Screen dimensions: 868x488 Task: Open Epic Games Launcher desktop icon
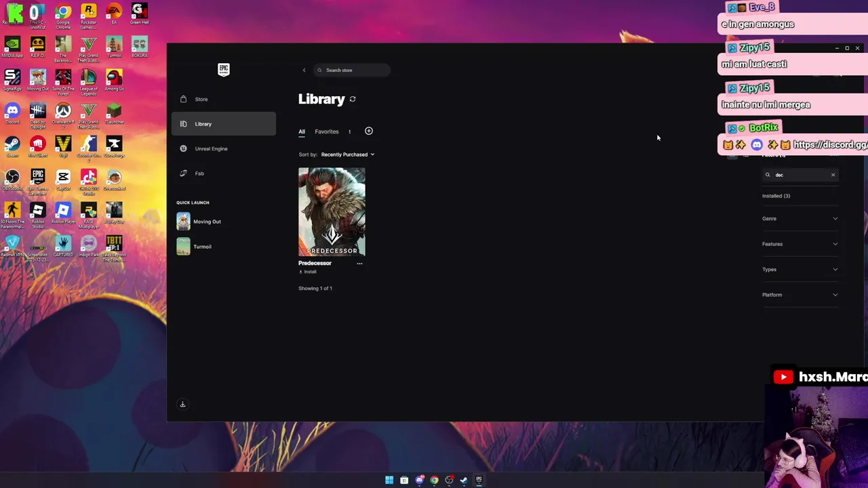tap(37, 182)
